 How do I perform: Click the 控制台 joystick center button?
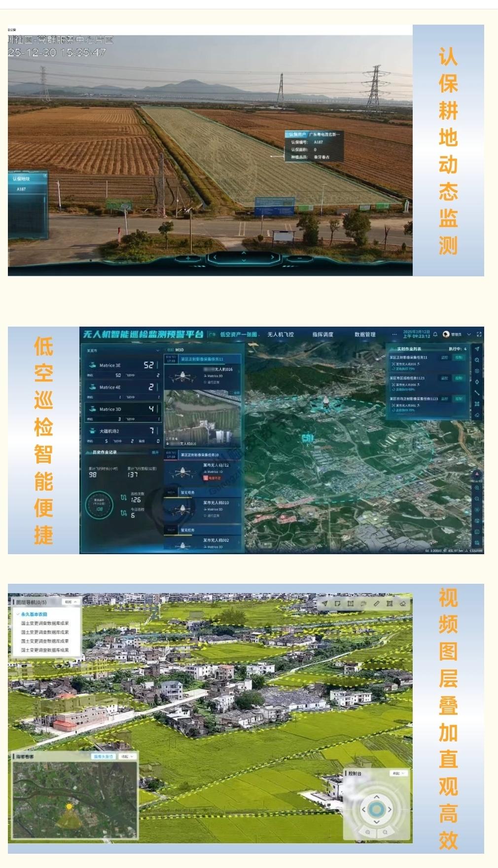point(377,809)
